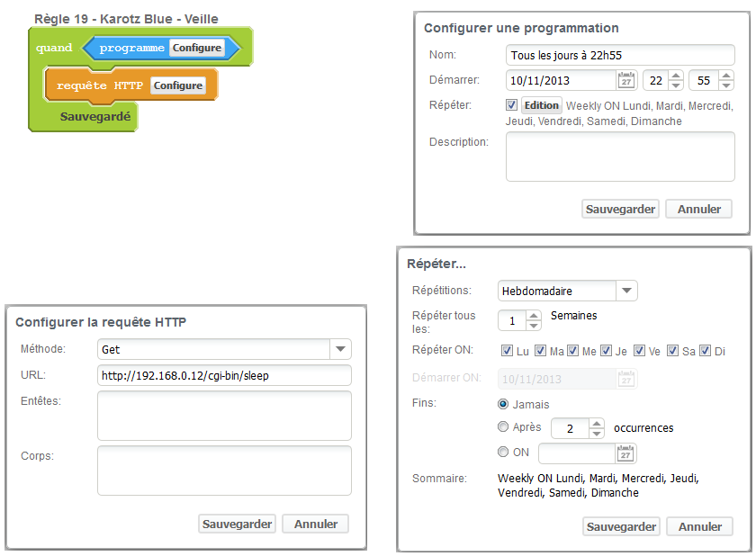756x556 pixels.
Task: Click Configure on the requête HTTP block
Action: 177,85
